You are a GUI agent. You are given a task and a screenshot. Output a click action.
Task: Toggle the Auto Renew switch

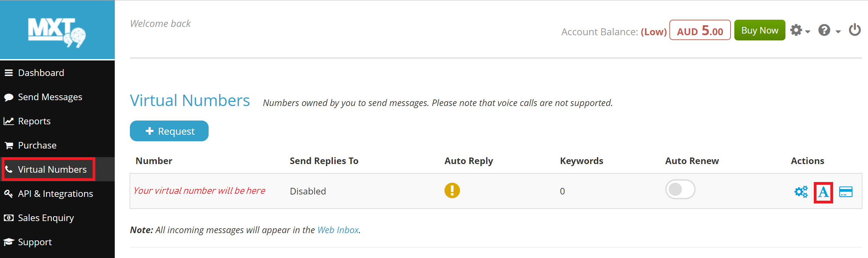point(680,189)
